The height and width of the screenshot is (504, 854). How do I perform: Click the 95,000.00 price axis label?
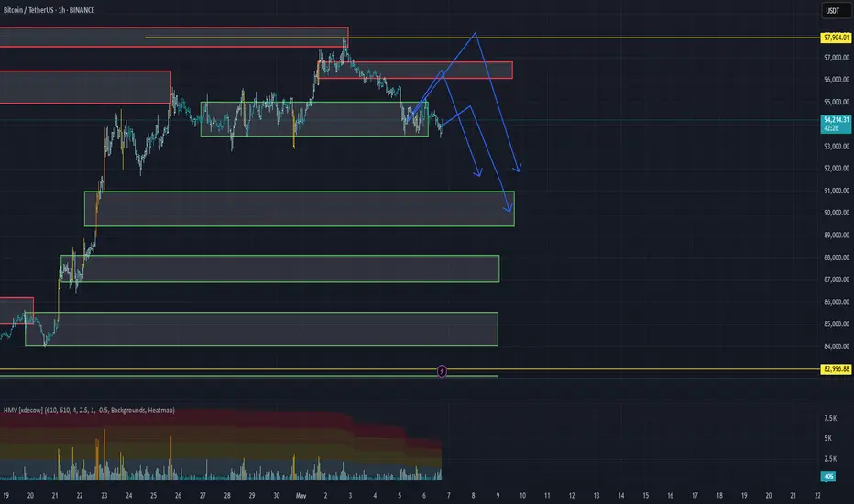coord(836,102)
